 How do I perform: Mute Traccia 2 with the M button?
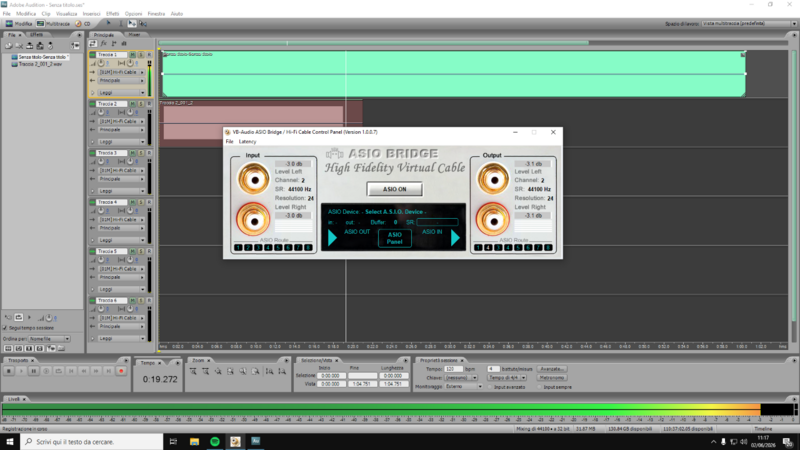pyautogui.click(x=133, y=104)
